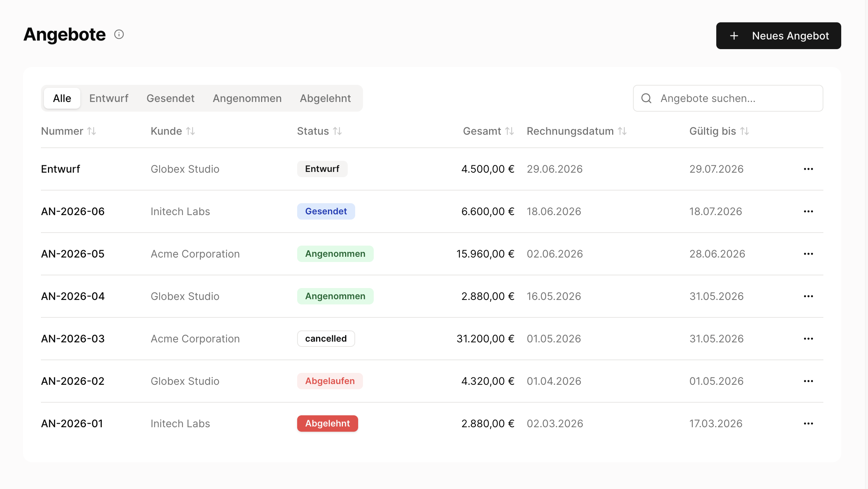Click the 15.960,00 € total amount
The image size is (868, 489).
tap(485, 254)
